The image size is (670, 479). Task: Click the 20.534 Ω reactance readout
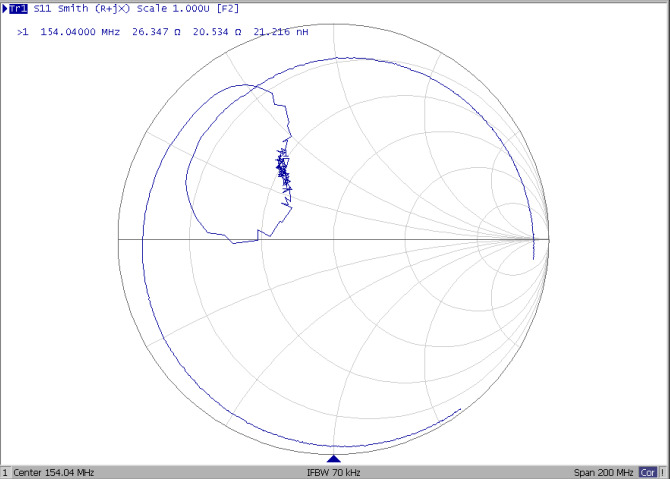click(x=217, y=32)
